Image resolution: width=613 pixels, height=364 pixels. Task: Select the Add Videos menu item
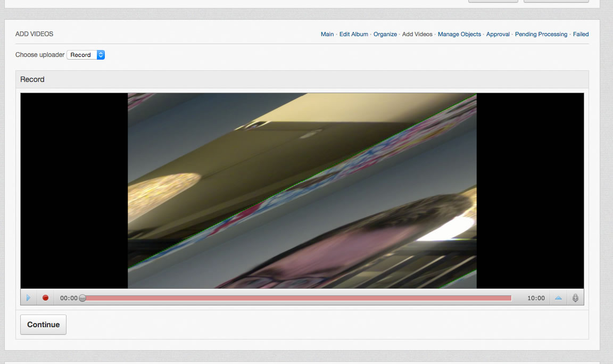point(417,34)
